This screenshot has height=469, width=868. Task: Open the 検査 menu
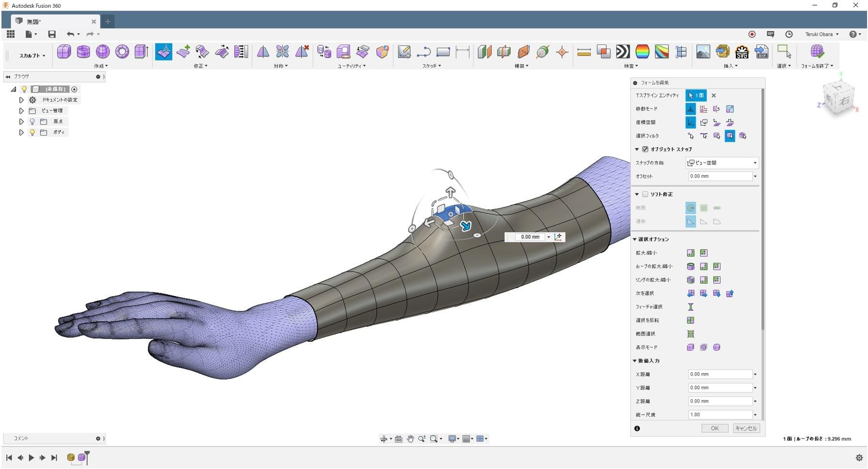click(631, 66)
